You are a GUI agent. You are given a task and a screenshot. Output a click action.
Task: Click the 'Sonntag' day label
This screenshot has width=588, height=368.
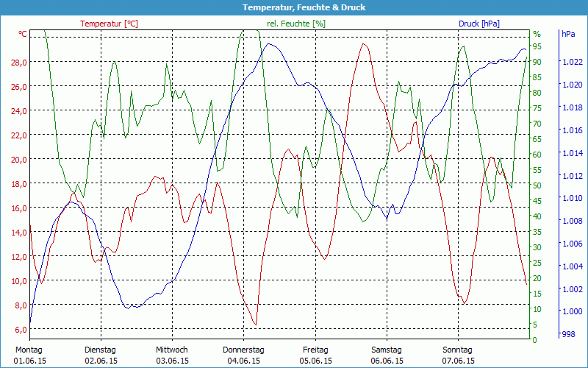click(x=457, y=350)
